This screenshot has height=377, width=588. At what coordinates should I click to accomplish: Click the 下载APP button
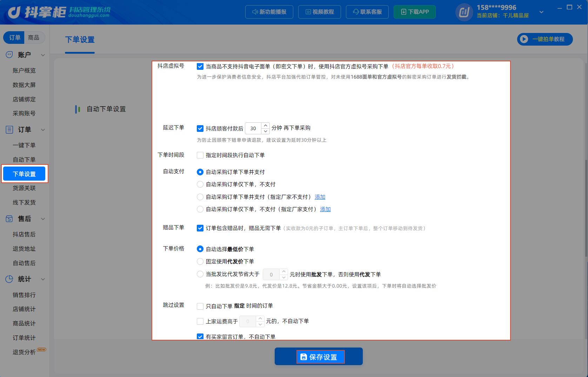(x=415, y=12)
